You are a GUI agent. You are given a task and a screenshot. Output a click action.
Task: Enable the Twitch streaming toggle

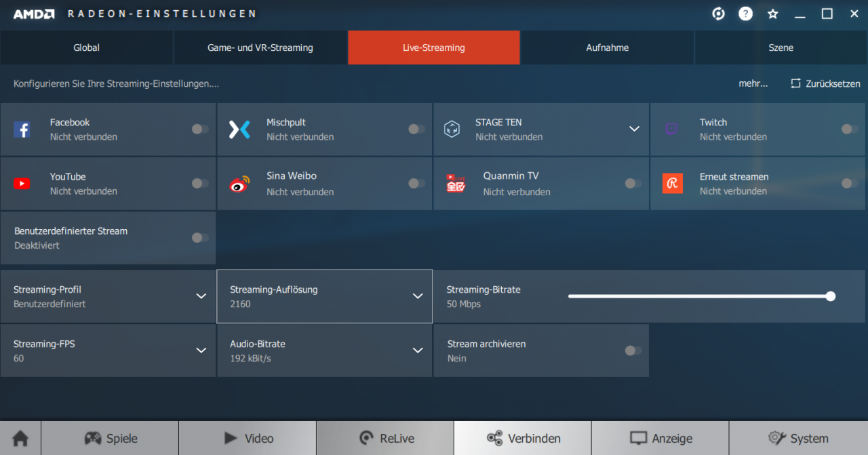tap(850, 129)
